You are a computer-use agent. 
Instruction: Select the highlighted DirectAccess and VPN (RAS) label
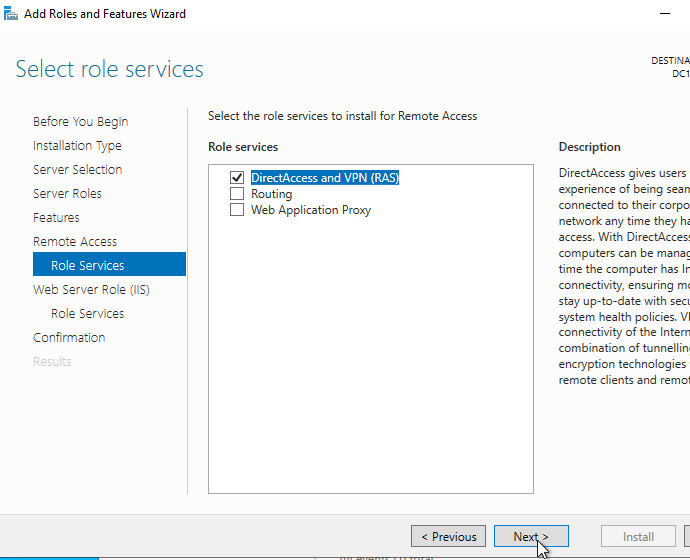[x=325, y=178]
